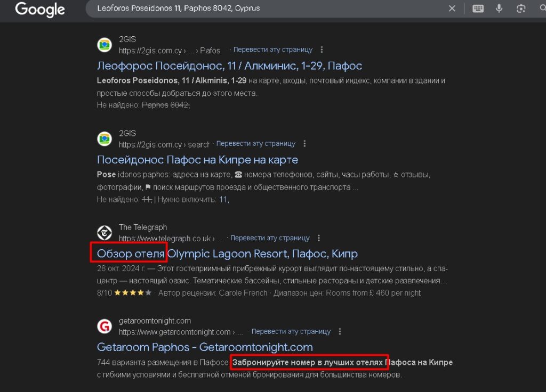
Task: Click the getaroomtonight.com red favicon
Action: pyautogui.click(x=105, y=326)
